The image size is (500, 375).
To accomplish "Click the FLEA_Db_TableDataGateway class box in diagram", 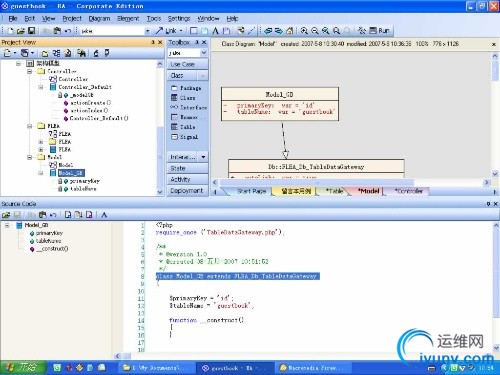I will [316, 168].
